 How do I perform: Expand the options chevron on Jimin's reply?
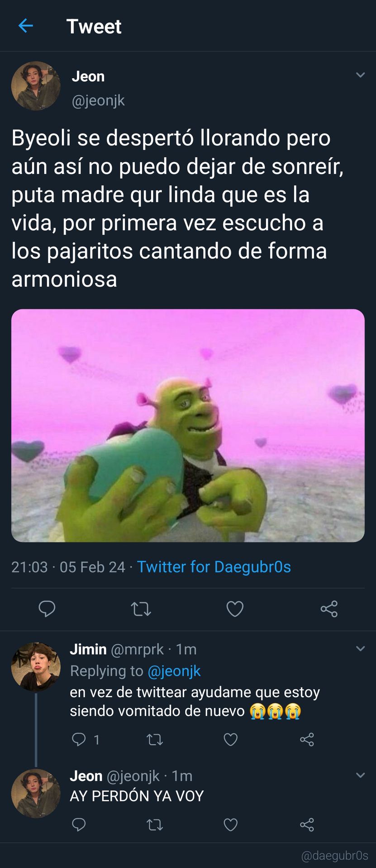pos(361,649)
